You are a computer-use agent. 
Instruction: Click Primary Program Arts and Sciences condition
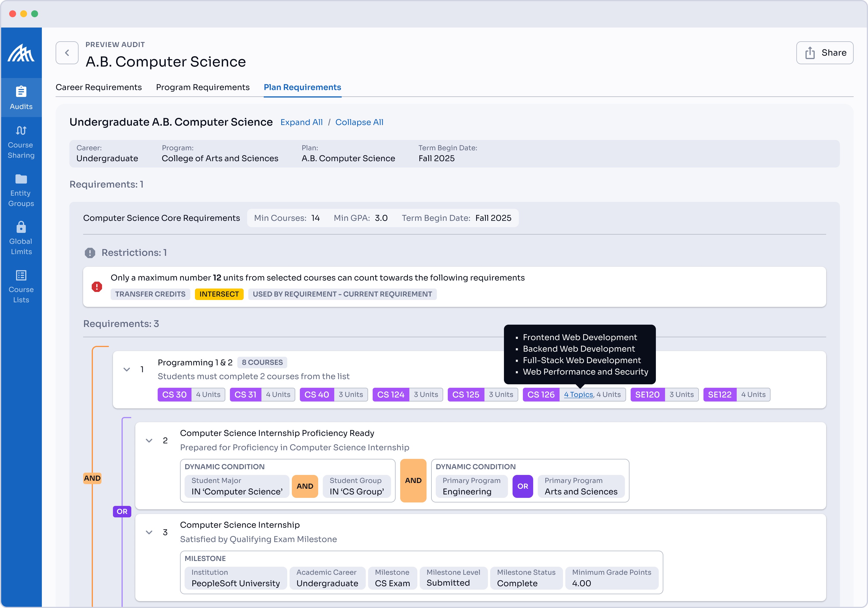tap(581, 486)
